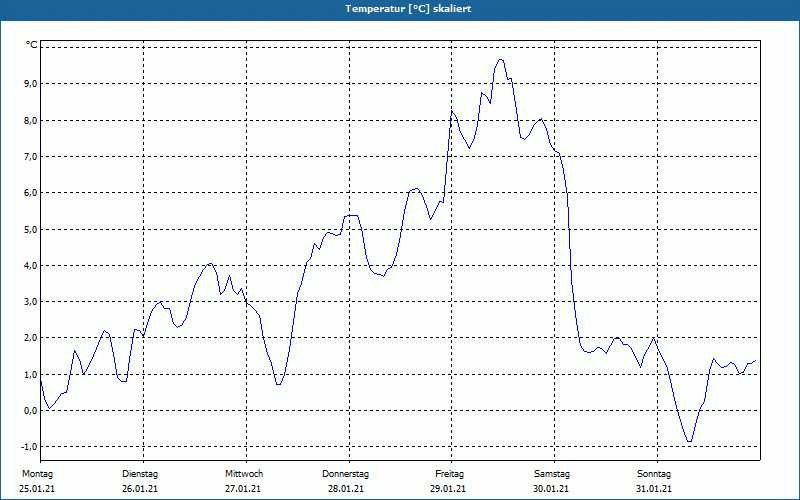Click the '0,0' y-axis label
Image resolution: width=800 pixels, height=500 pixels.
(x=31, y=410)
